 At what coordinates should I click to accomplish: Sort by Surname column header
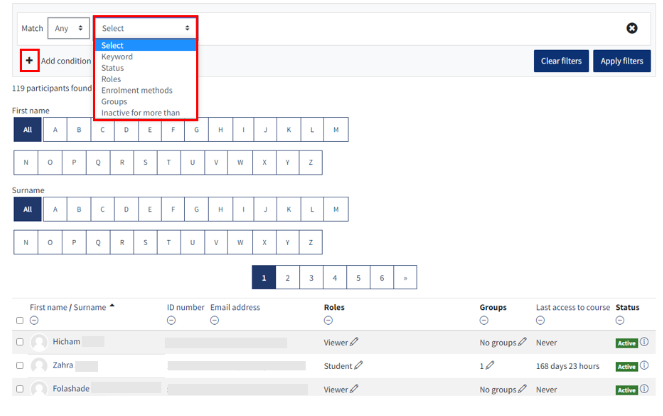(x=90, y=307)
